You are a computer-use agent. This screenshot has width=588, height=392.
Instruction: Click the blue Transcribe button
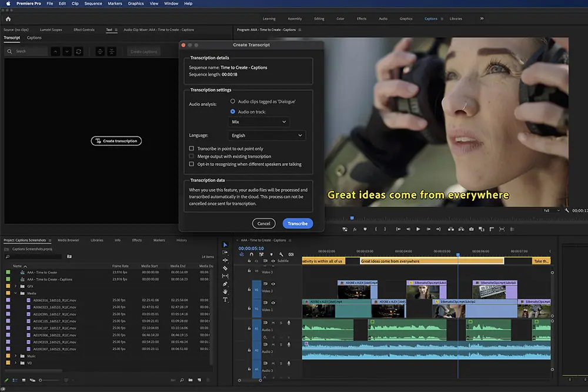(298, 224)
